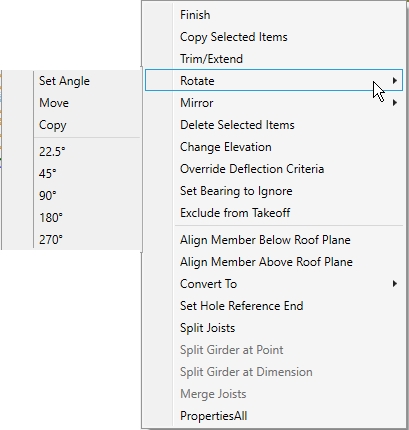The width and height of the screenshot is (409, 430).
Task: Choose Align Member Below Roof Plane
Action: point(265,240)
